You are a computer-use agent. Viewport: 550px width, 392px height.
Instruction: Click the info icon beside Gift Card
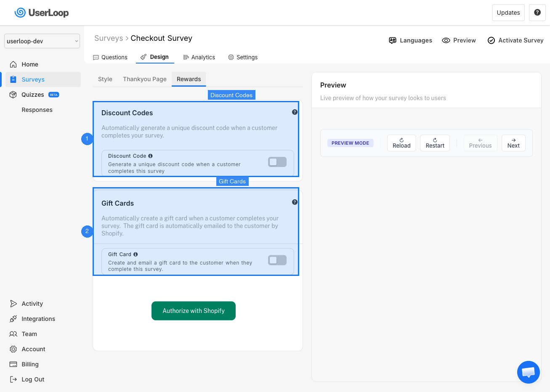[136, 254]
